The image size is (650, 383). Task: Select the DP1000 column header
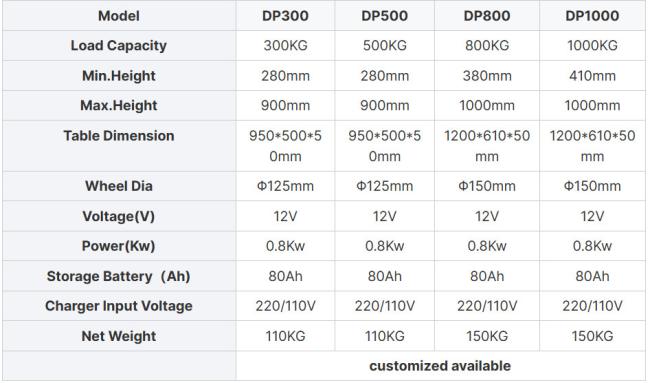click(592, 16)
